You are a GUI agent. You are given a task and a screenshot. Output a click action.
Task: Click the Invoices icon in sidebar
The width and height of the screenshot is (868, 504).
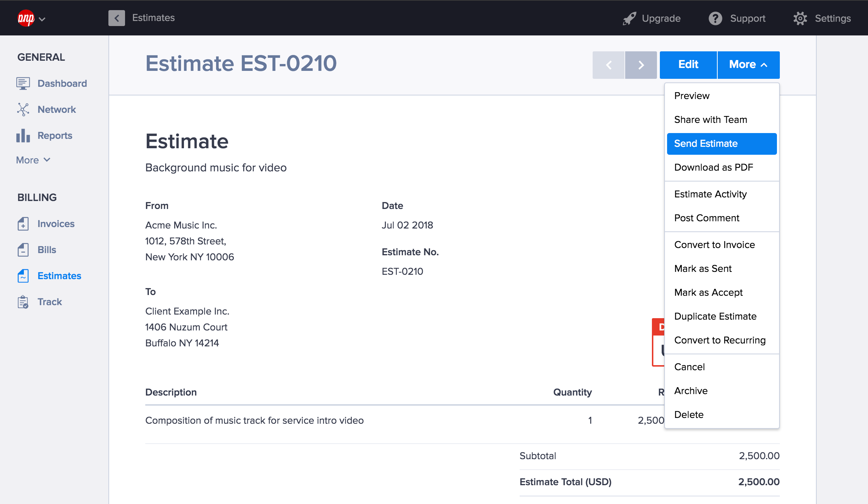[x=22, y=224]
